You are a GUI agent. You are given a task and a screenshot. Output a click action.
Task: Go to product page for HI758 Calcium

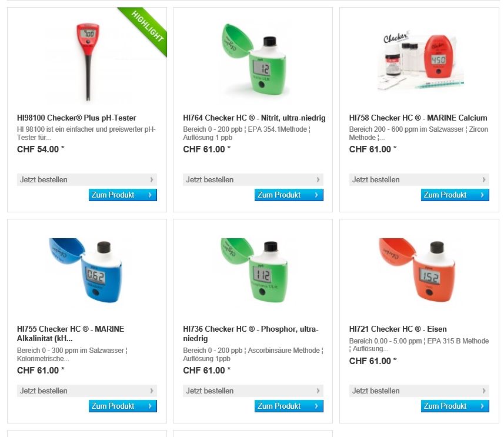click(455, 195)
